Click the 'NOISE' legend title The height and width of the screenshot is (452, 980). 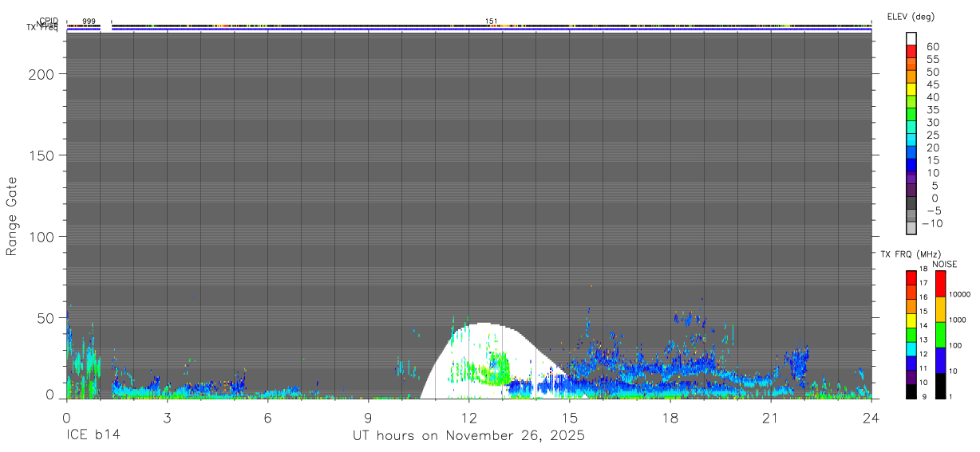(944, 264)
